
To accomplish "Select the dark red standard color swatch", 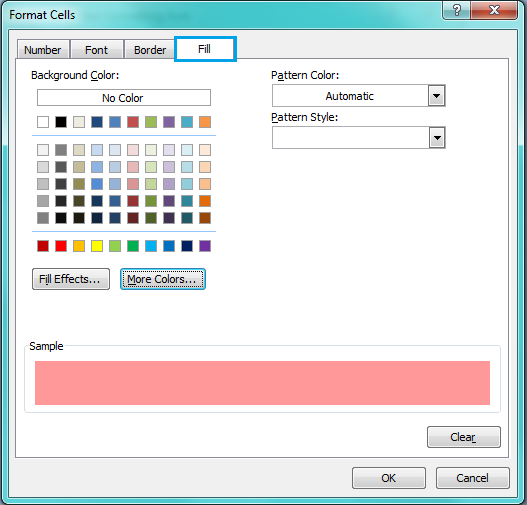I will coord(43,246).
